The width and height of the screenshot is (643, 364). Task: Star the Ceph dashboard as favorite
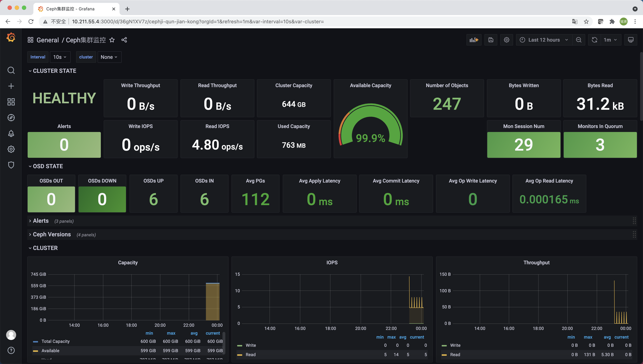coord(112,40)
